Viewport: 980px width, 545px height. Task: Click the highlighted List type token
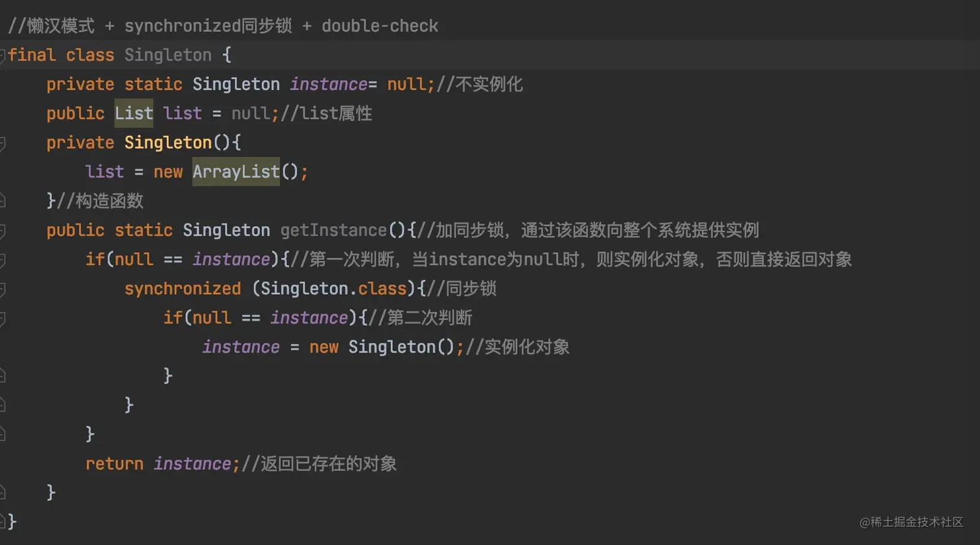click(133, 113)
